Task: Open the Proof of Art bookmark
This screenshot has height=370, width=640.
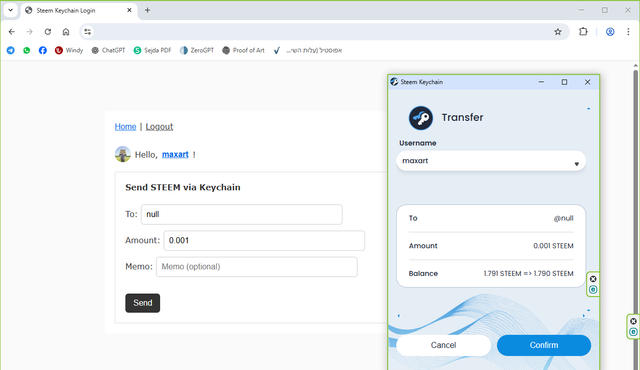Action: pyautogui.click(x=243, y=50)
